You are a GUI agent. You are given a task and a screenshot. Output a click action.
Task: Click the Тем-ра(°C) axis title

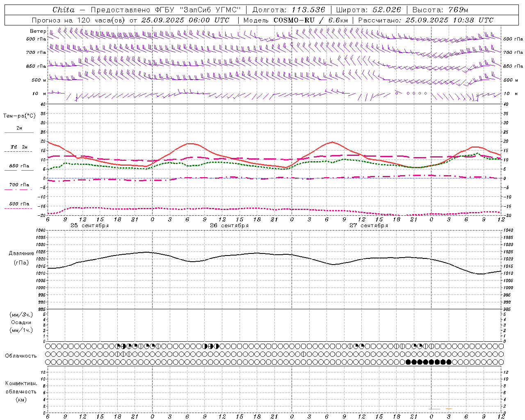tap(19, 116)
